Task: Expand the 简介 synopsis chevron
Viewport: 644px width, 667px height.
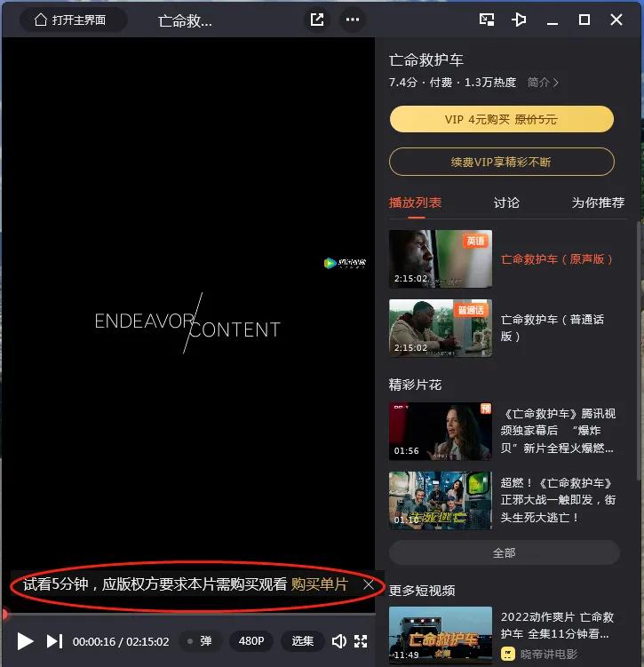Action: (543, 82)
